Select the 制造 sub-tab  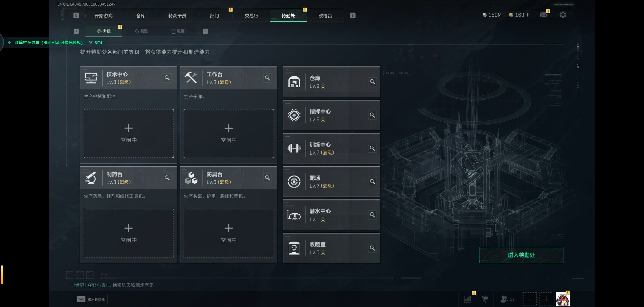[x=141, y=31]
